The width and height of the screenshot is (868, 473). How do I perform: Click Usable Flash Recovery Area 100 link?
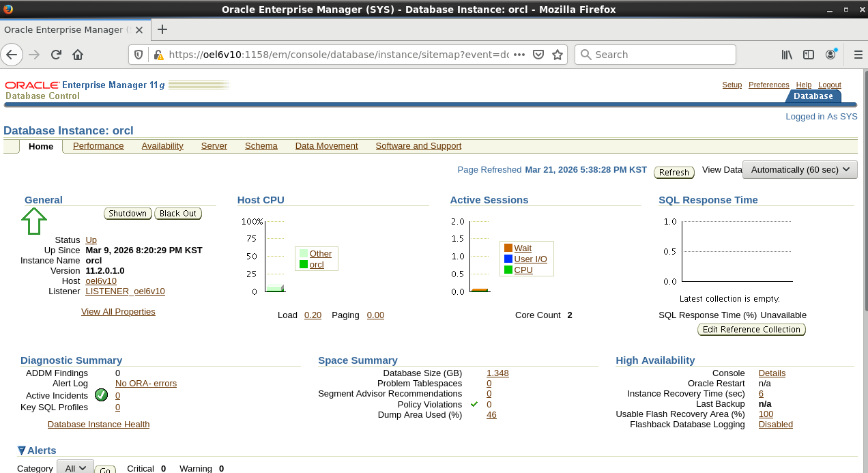click(766, 414)
